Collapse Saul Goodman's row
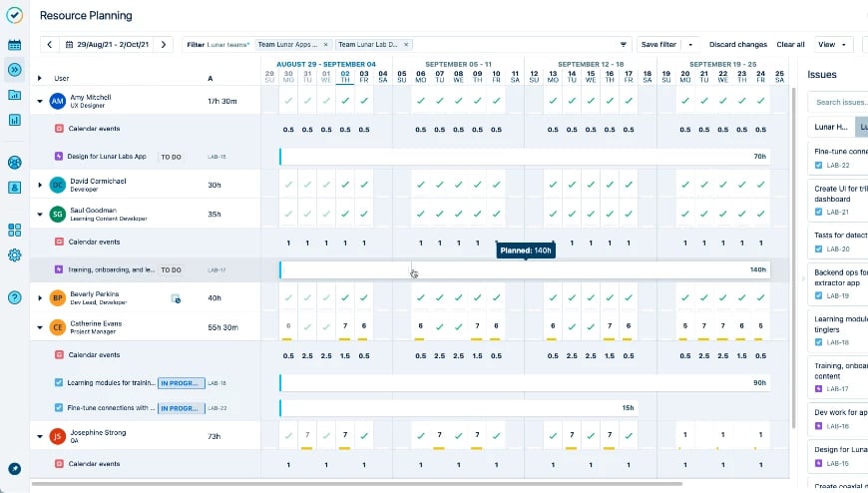Screen dimensions: 868x493 (40, 215)
